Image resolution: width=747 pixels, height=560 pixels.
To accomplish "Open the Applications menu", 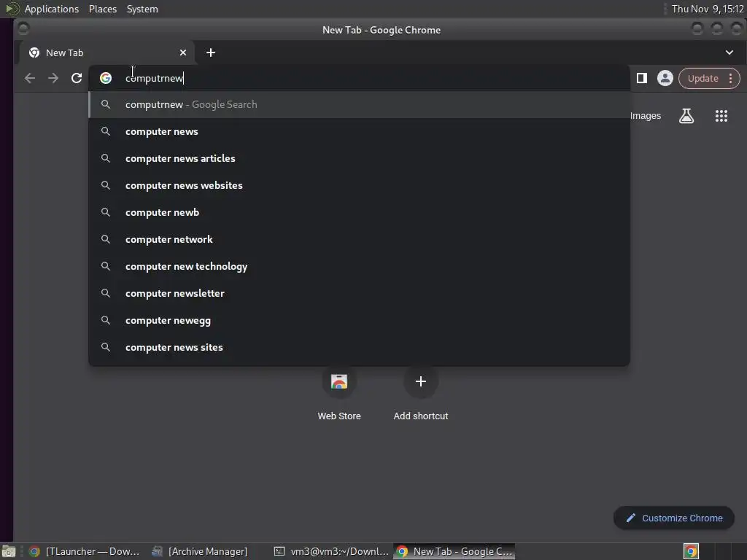I will coord(52,9).
